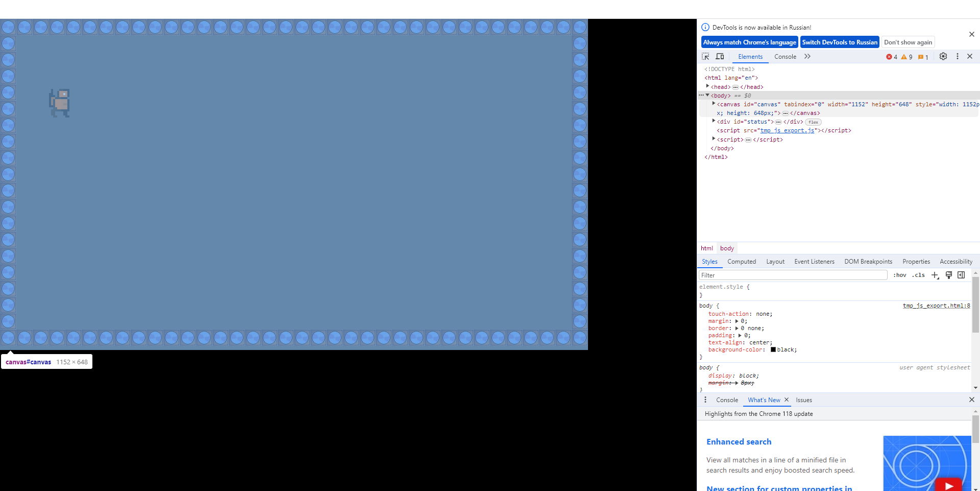Switch to the drawer Console tab

(727, 400)
